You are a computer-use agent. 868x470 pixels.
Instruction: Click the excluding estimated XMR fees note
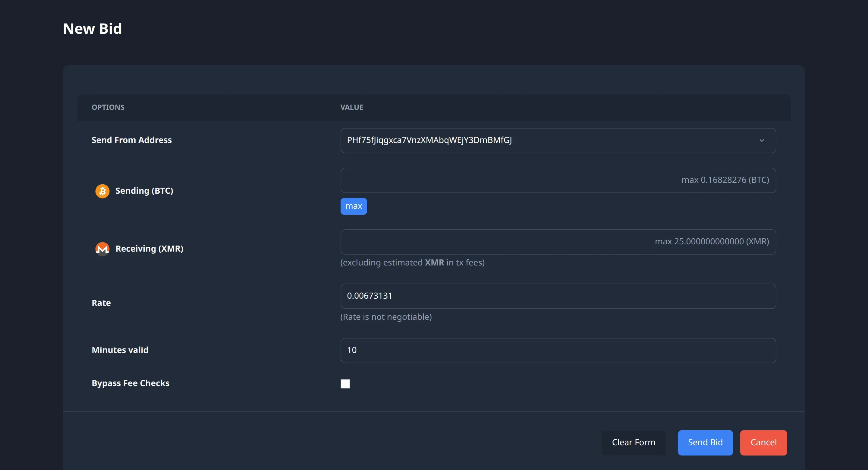[412, 263]
